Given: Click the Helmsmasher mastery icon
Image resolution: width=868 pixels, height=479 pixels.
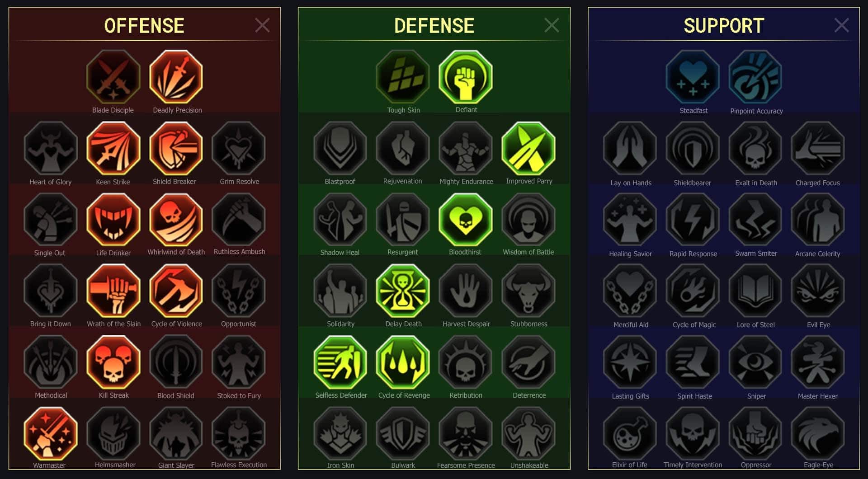Looking at the screenshot, I should coord(113,434).
